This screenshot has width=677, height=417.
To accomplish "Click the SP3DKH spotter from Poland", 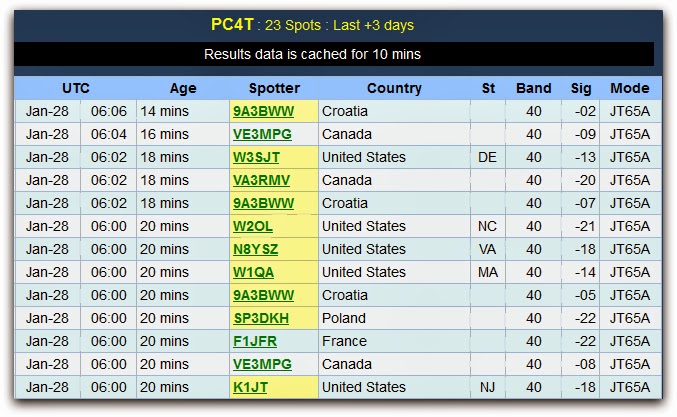I will point(261,318).
